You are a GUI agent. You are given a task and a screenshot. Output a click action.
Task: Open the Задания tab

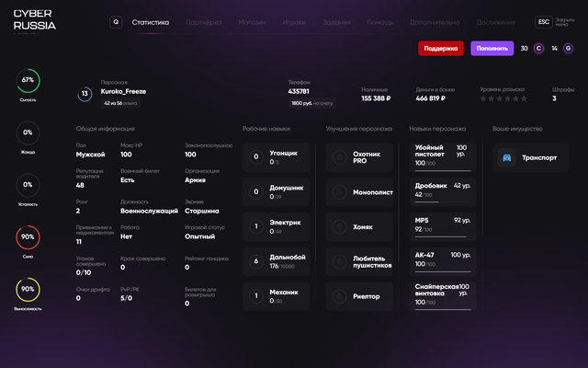[x=336, y=22]
